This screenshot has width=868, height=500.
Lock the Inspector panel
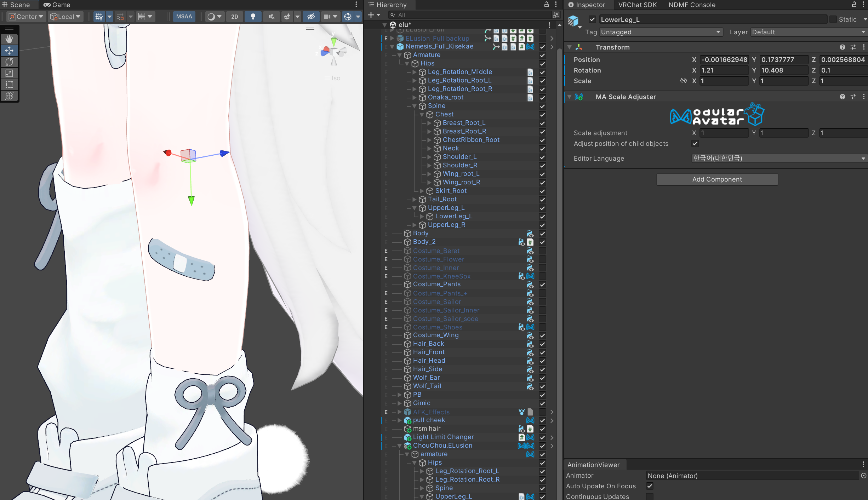click(854, 5)
